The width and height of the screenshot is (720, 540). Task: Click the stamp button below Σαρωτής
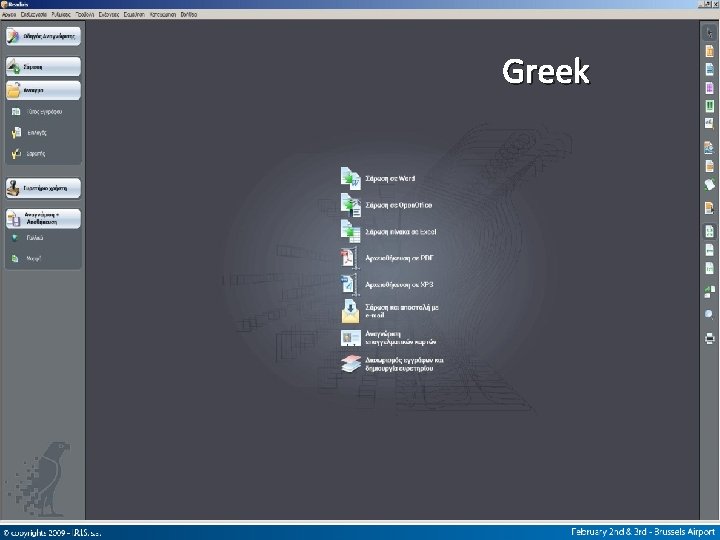44,188
